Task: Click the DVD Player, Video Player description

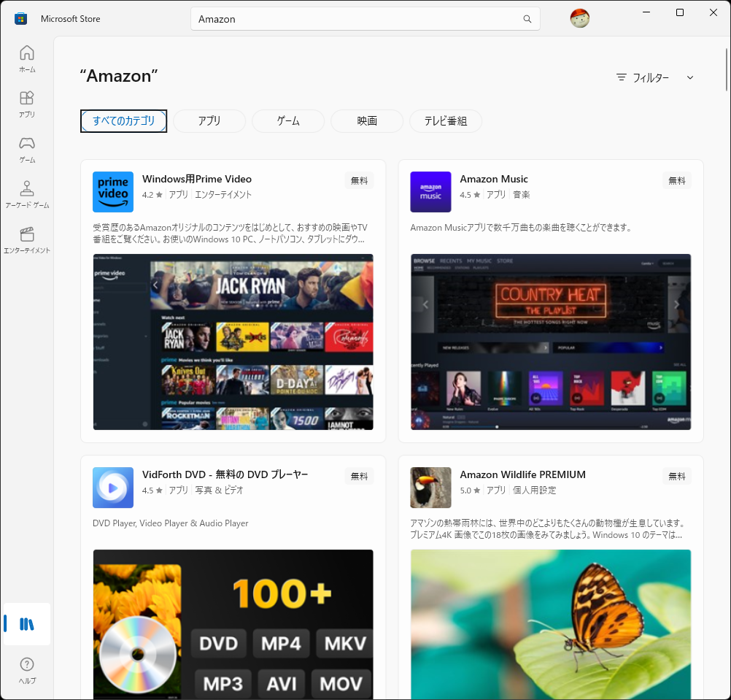Action: tap(170, 523)
